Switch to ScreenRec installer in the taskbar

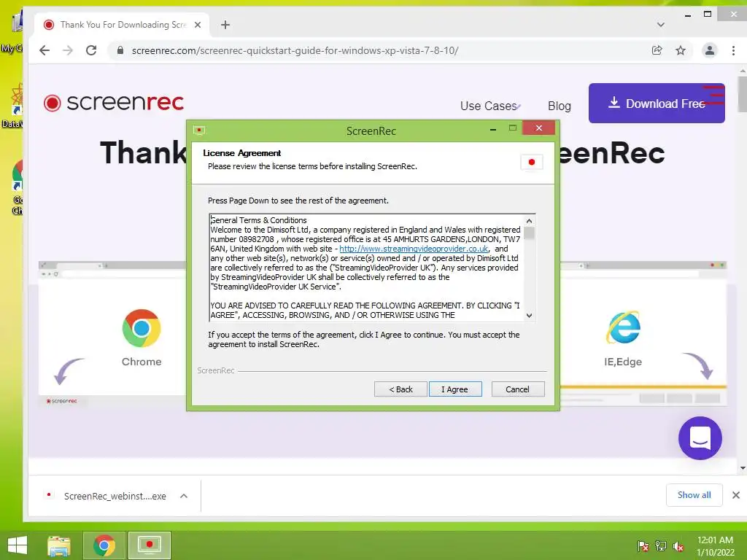tap(149, 545)
